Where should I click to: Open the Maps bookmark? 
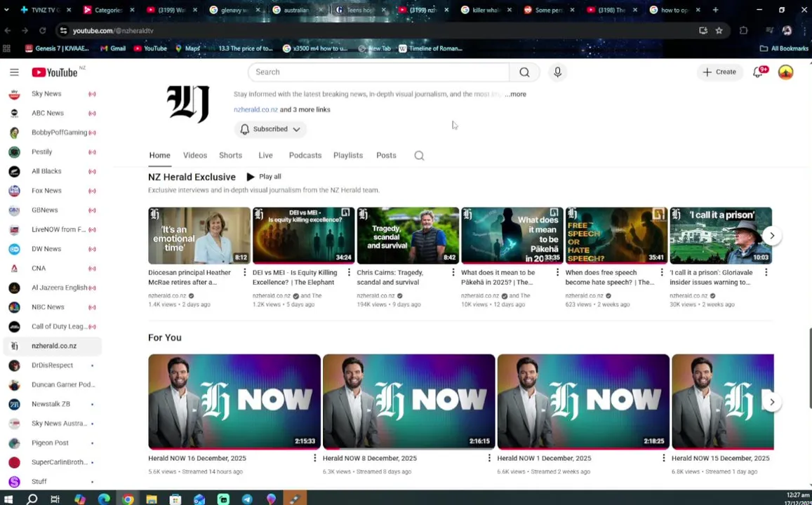point(188,48)
